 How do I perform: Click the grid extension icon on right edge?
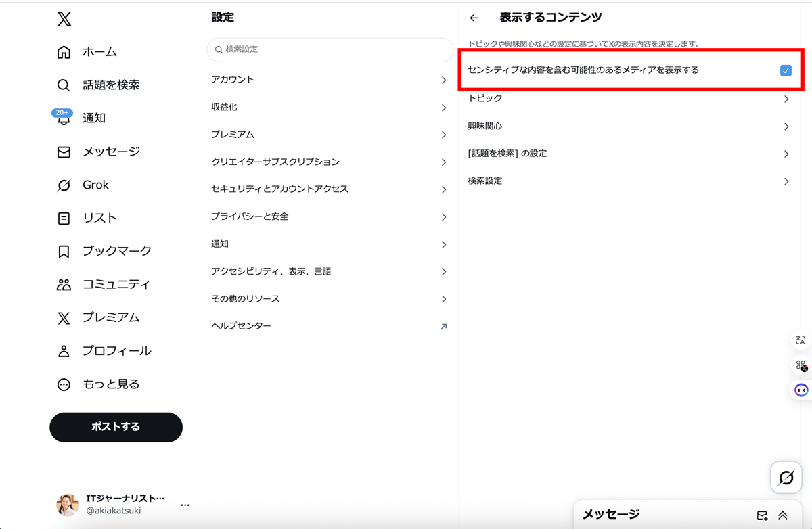click(x=801, y=365)
